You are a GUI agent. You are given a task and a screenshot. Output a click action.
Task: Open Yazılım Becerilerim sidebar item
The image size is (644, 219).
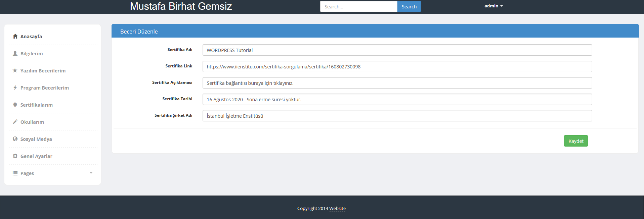[43, 71]
